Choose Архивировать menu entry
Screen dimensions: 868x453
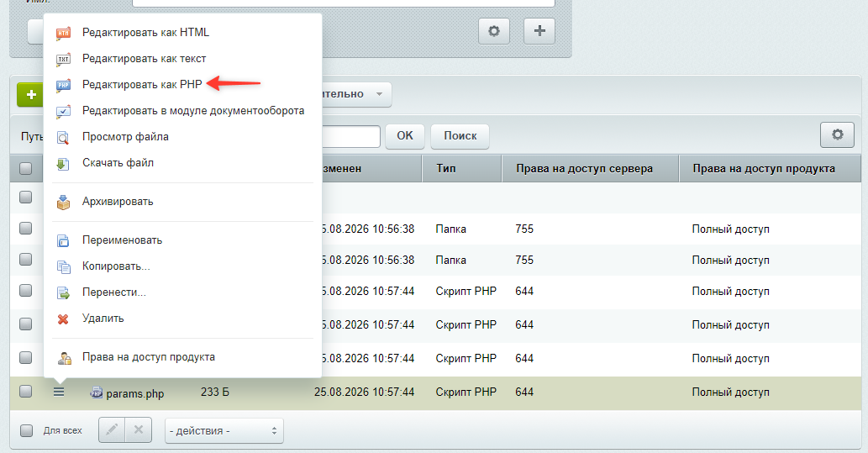click(118, 202)
